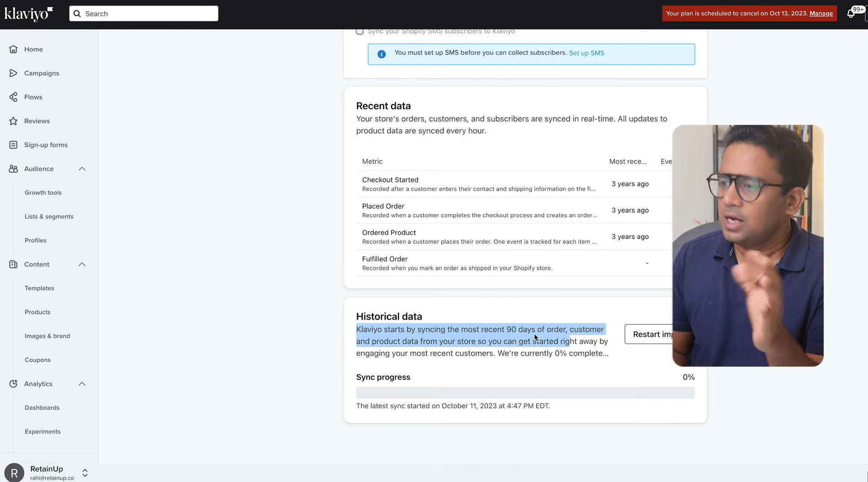Click the Historical data heading
The image size is (868, 482).
click(389, 316)
